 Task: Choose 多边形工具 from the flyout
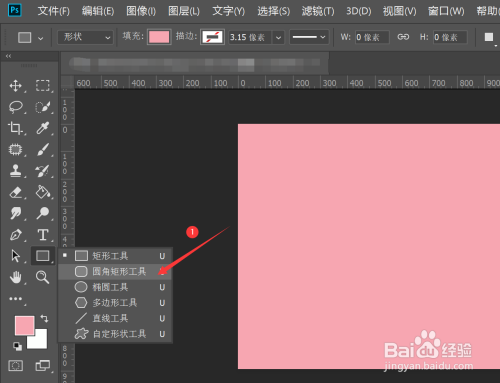click(115, 303)
